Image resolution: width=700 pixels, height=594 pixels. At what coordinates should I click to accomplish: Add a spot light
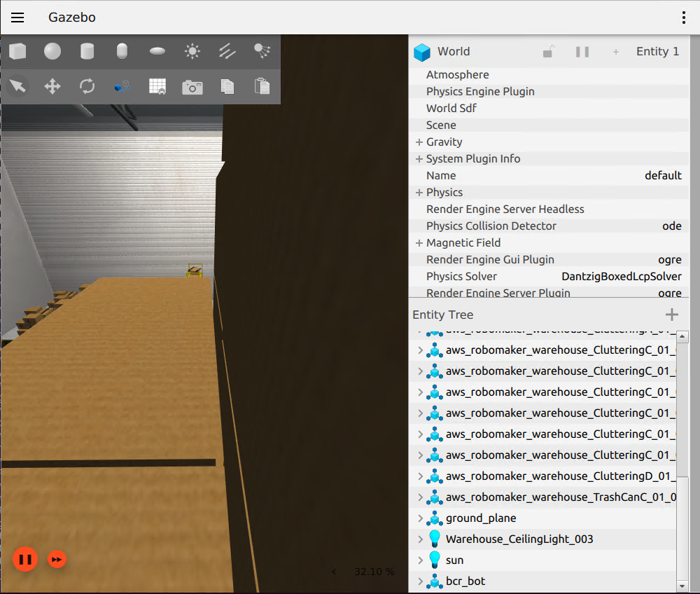pyautogui.click(x=262, y=51)
